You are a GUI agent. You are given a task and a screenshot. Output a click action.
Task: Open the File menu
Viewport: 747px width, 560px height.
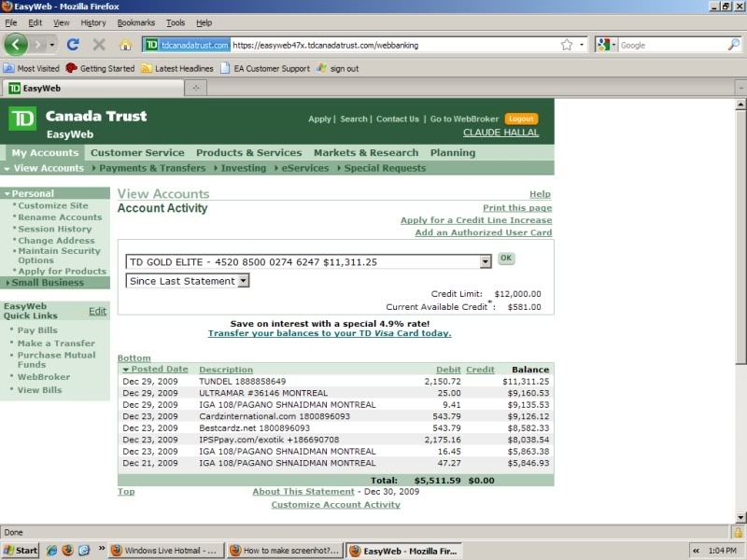click(x=11, y=22)
